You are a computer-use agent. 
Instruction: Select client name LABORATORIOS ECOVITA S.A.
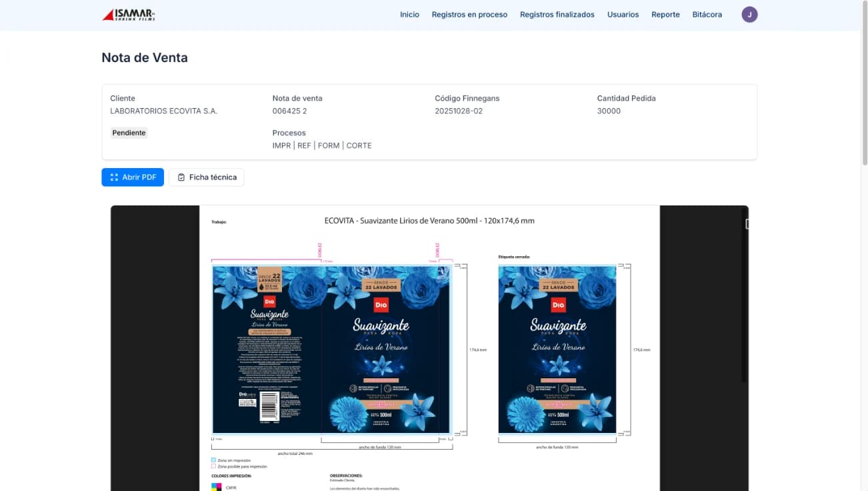pyautogui.click(x=164, y=111)
